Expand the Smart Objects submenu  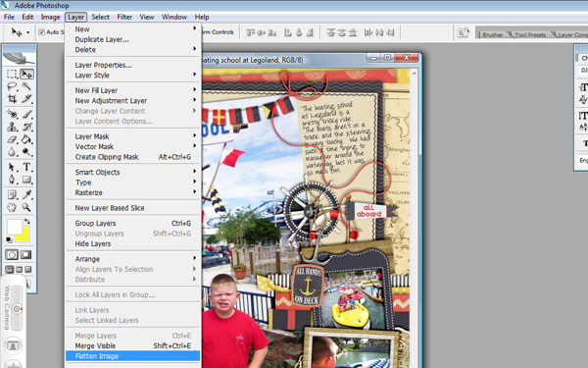pos(132,172)
